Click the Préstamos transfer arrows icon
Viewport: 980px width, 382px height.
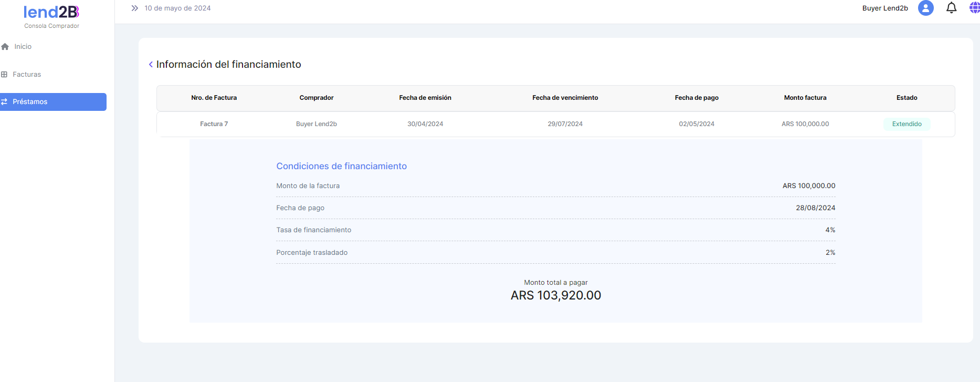[4, 102]
